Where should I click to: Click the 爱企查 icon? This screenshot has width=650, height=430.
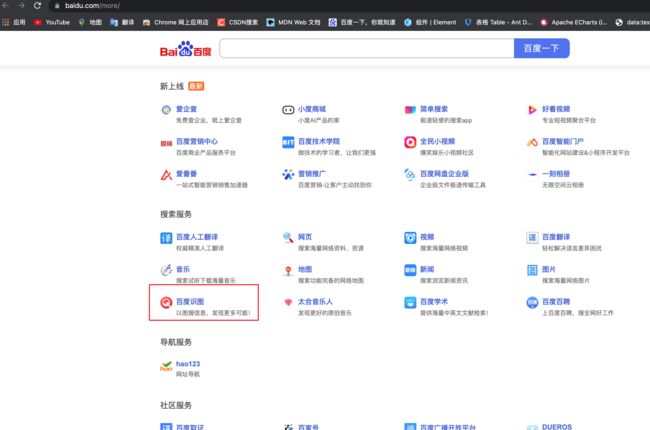tap(166, 110)
